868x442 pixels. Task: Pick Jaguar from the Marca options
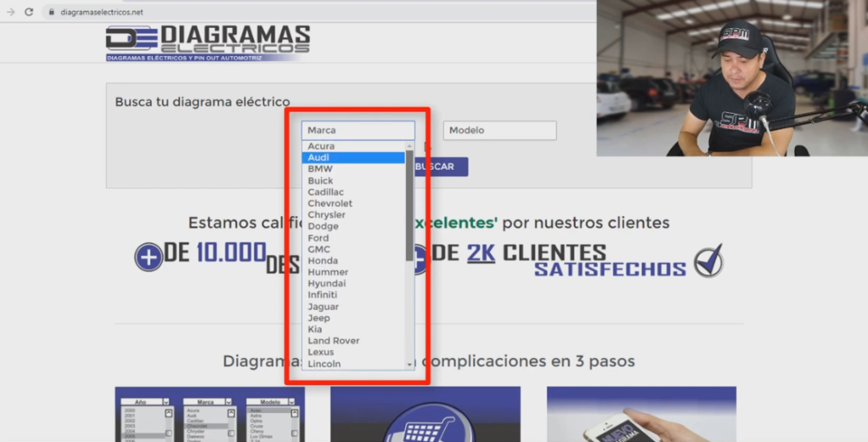(x=353, y=306)
